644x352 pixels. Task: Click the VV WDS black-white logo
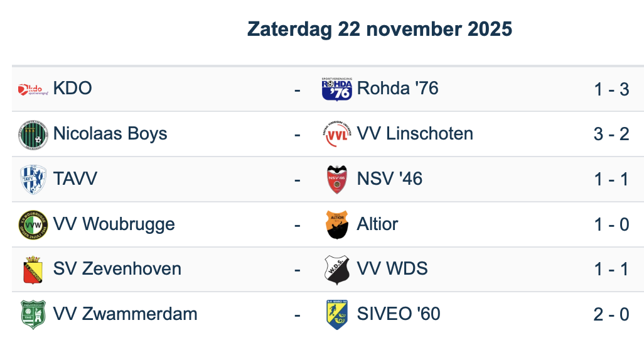click(336, 270)
